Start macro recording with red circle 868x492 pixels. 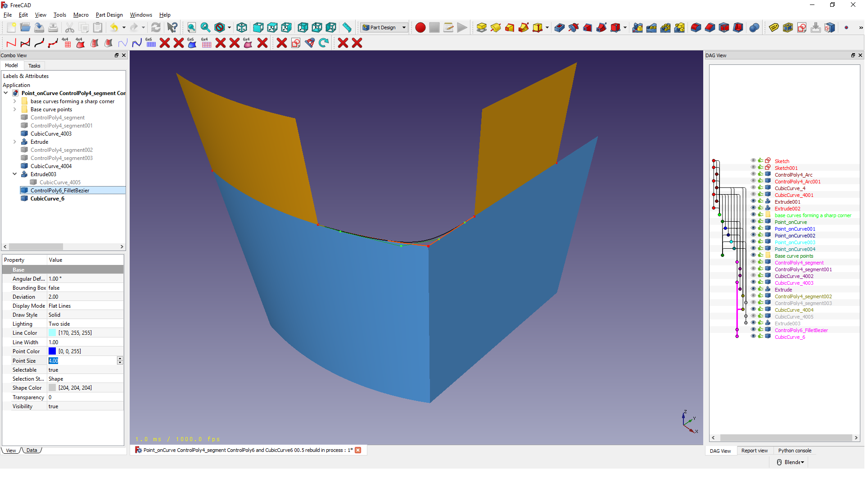point(420,27)
